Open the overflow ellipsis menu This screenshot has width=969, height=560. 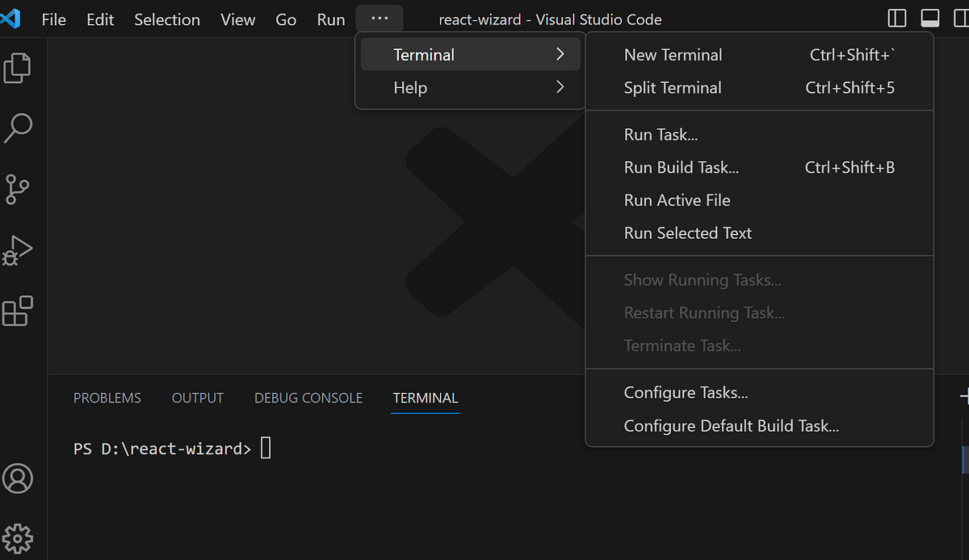[380, 18]
